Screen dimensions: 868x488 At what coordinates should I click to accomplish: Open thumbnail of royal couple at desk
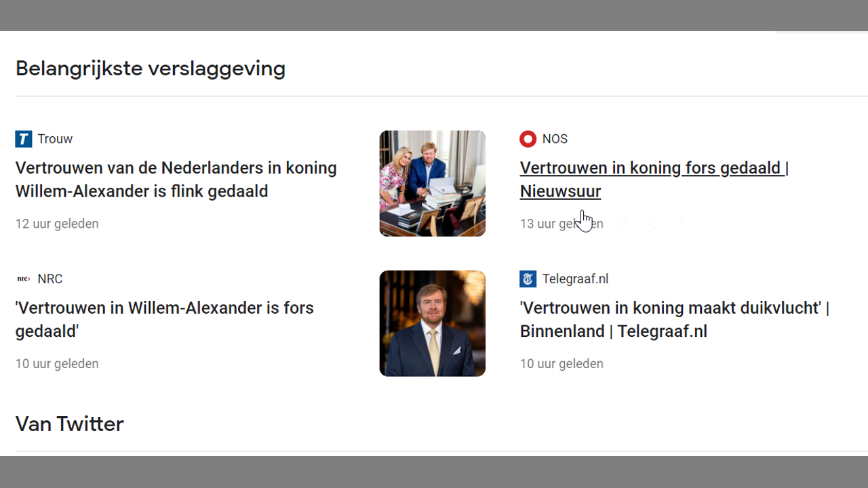click(432, 184)
